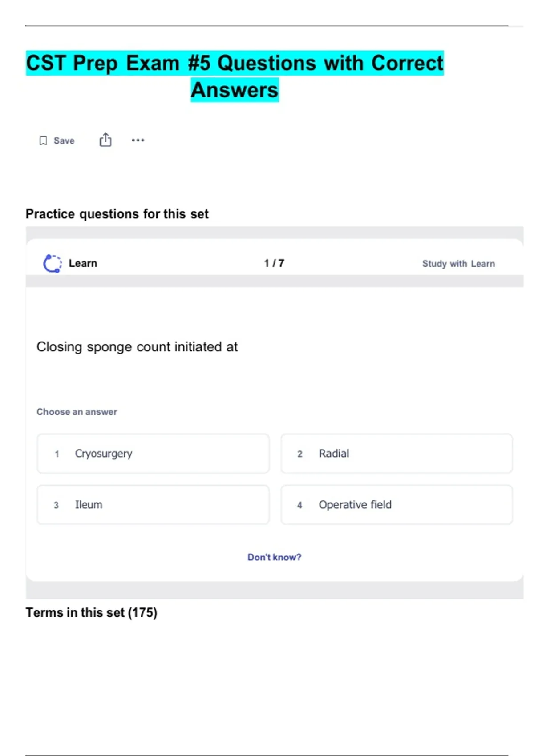Choose the Cryosurgery answer option

pyautogui.click(x=153, y=454)
